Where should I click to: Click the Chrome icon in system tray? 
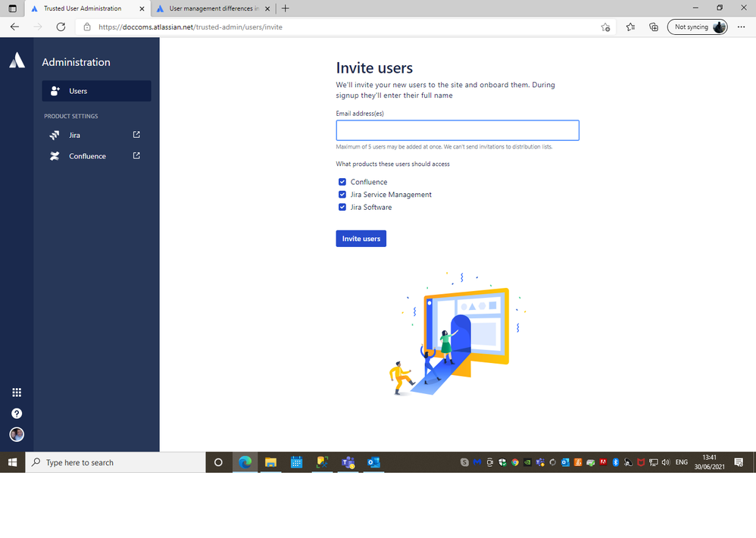pyautogui.click(x=515, y=462)
